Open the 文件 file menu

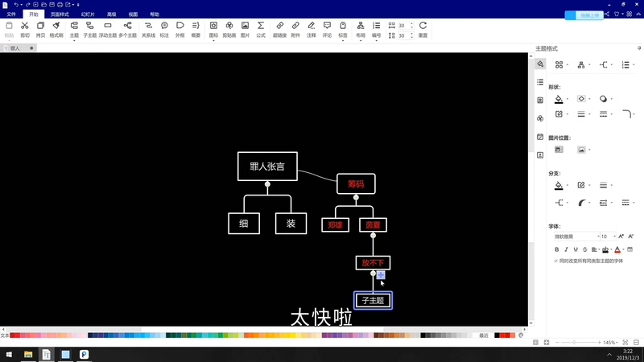(11, 14)
